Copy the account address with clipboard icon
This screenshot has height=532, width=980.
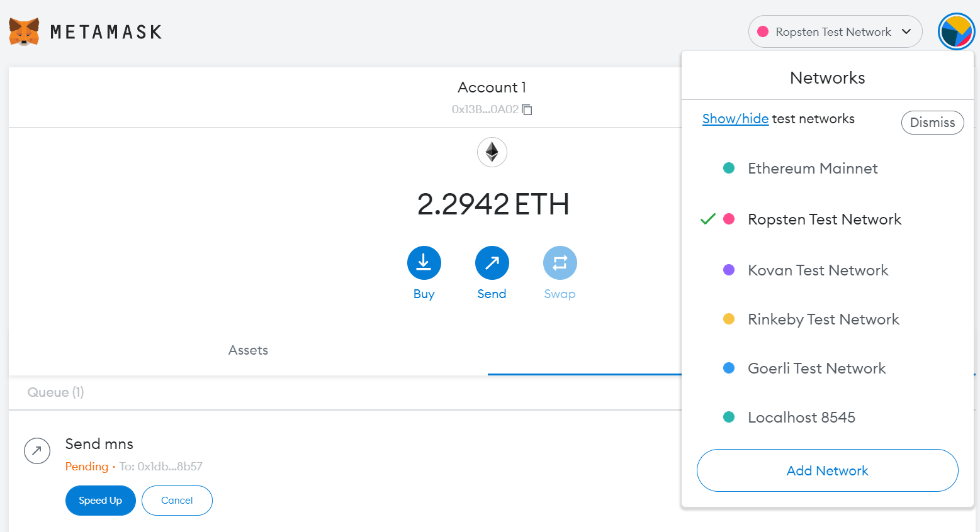pyautogui.click(x=527, y=109)
